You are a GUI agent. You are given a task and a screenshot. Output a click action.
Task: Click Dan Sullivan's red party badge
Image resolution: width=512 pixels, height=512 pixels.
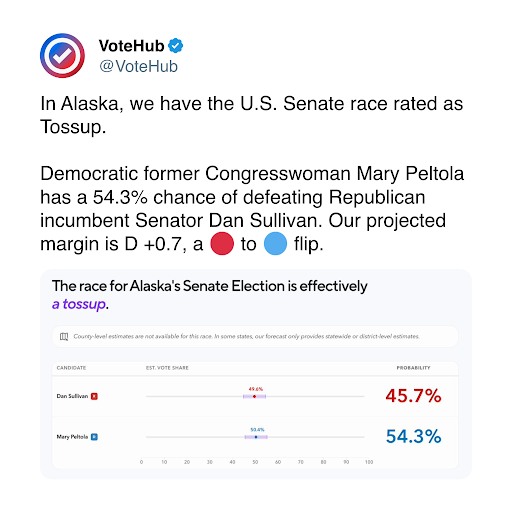point(94,396)
